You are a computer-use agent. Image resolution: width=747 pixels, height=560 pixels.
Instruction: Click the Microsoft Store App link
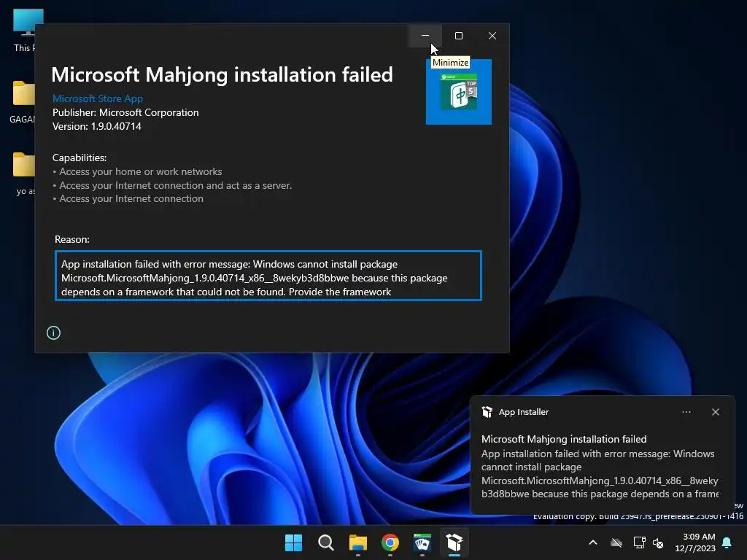click(x=98, y=98)
